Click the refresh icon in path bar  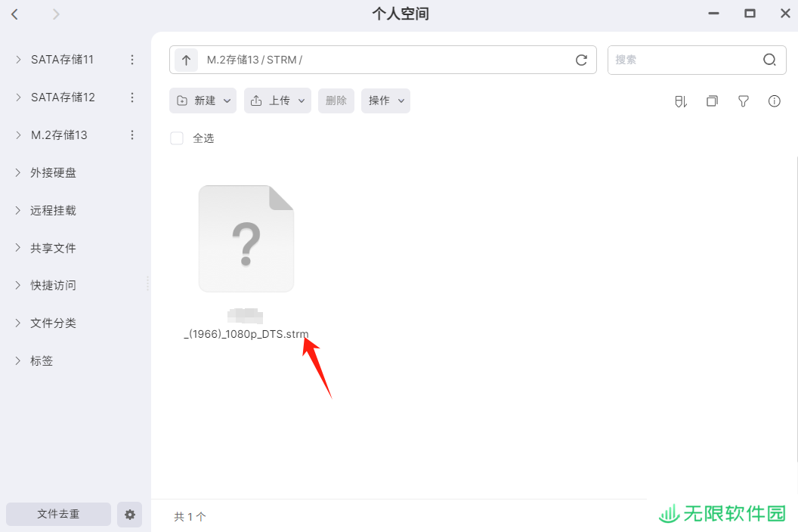[x=581, y=60]
